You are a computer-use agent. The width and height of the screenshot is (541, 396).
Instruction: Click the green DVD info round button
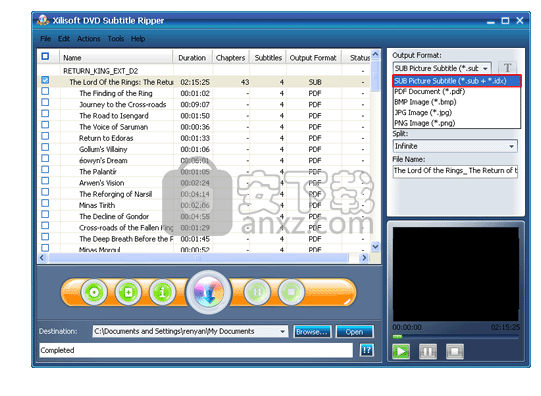pyautogui.click(x=162, y=293)
